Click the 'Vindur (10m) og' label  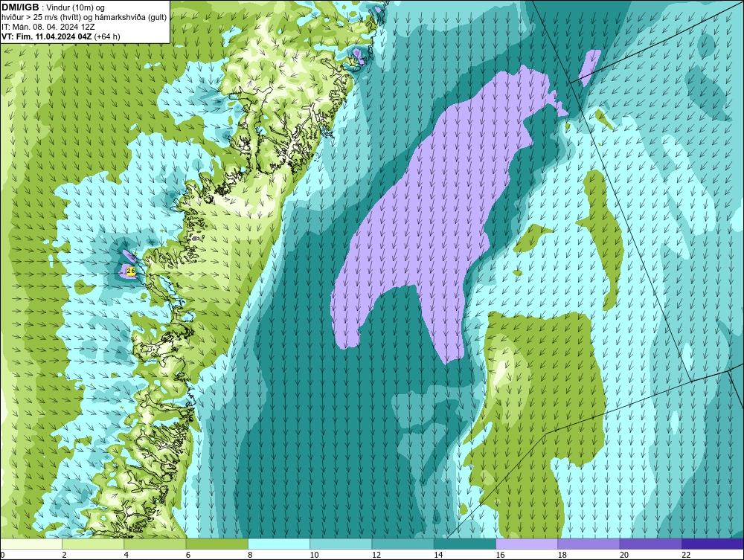click(76, 7)
